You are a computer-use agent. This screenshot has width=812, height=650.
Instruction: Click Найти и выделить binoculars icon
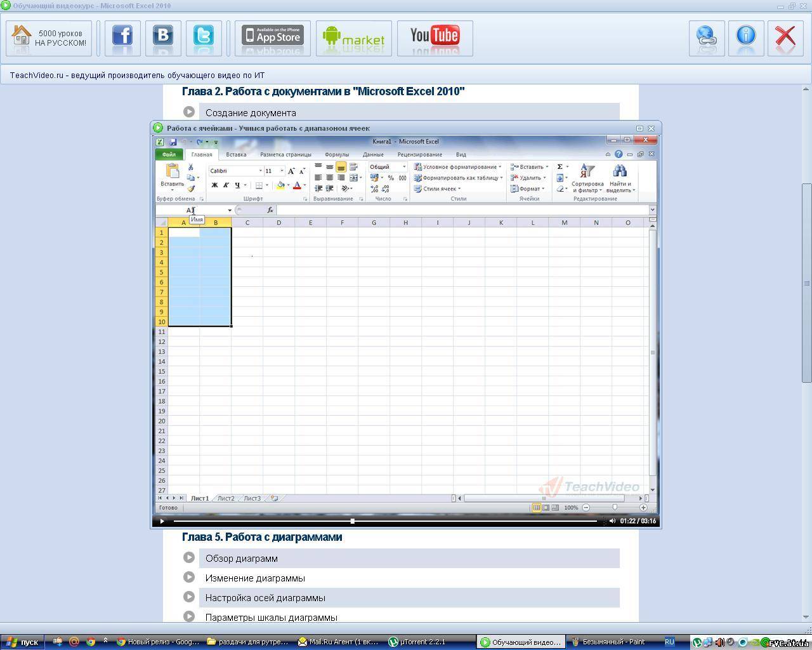click(620, 178)
